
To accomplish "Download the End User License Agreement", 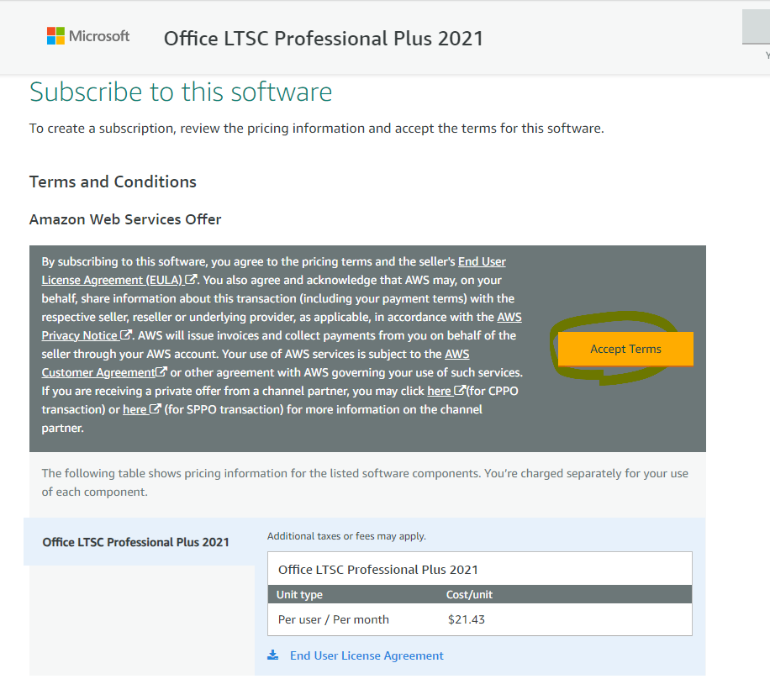I will click(367, 655).
